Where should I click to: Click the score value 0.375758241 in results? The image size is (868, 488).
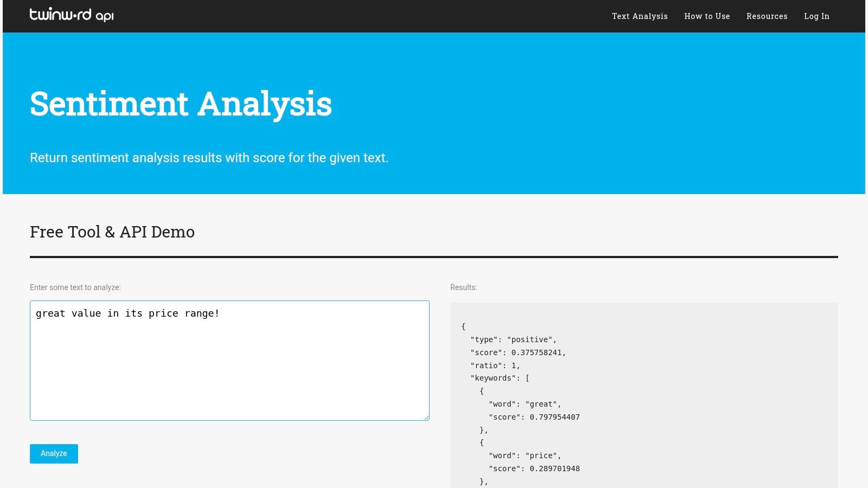pyautogui.click(x=539, y=352)
